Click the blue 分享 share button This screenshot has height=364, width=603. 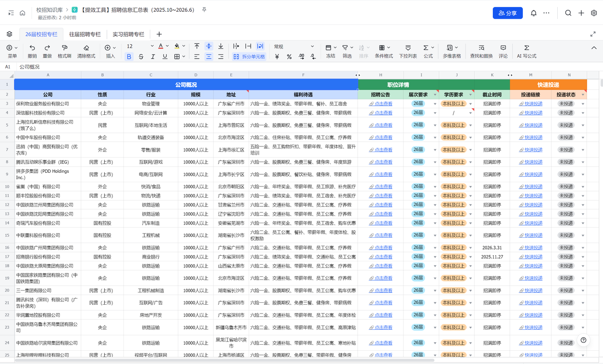[x=507, y=13]
